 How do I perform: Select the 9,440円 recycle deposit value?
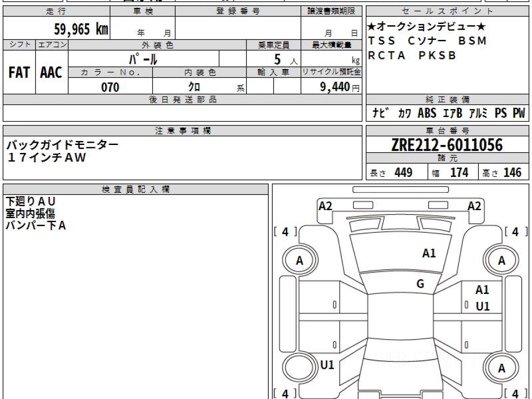[x=340, y=87]
